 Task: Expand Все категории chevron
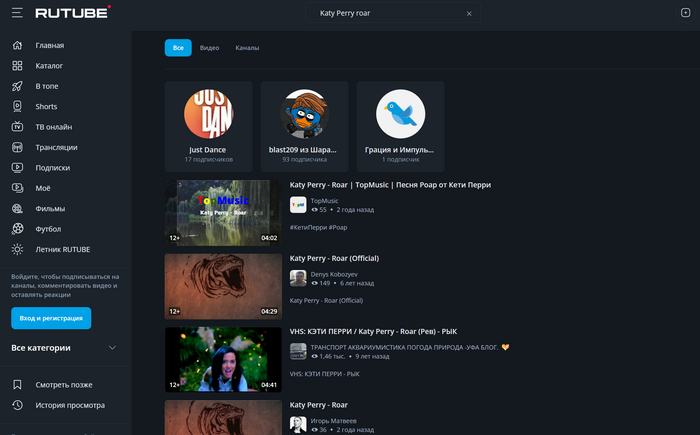click(112, 347)
